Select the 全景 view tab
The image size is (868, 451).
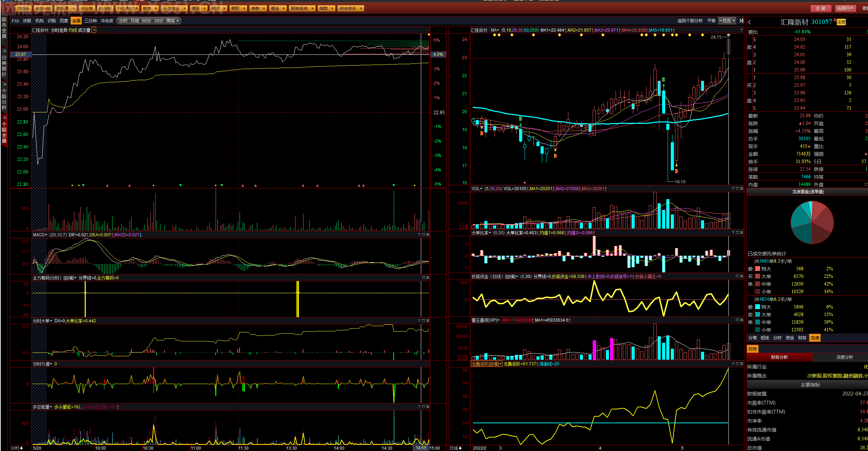tap(76, 21)
